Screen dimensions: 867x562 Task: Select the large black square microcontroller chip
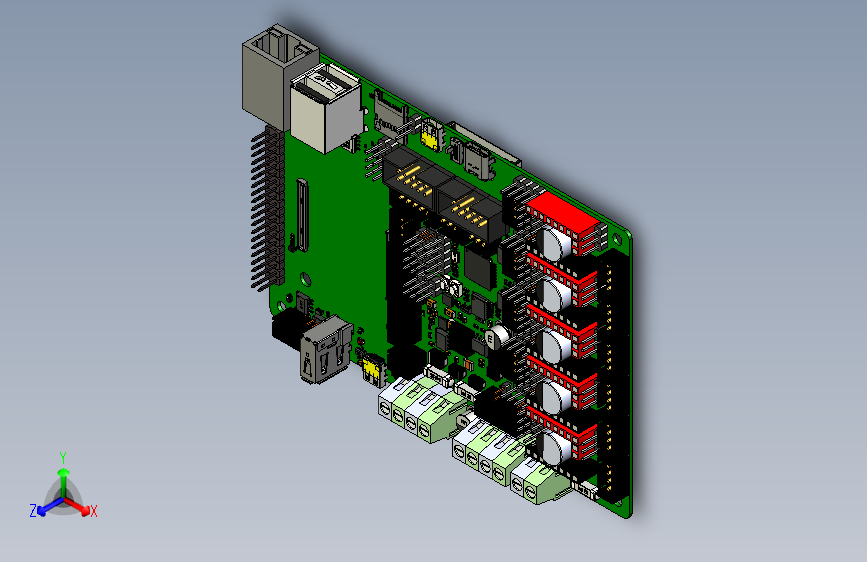479,269
